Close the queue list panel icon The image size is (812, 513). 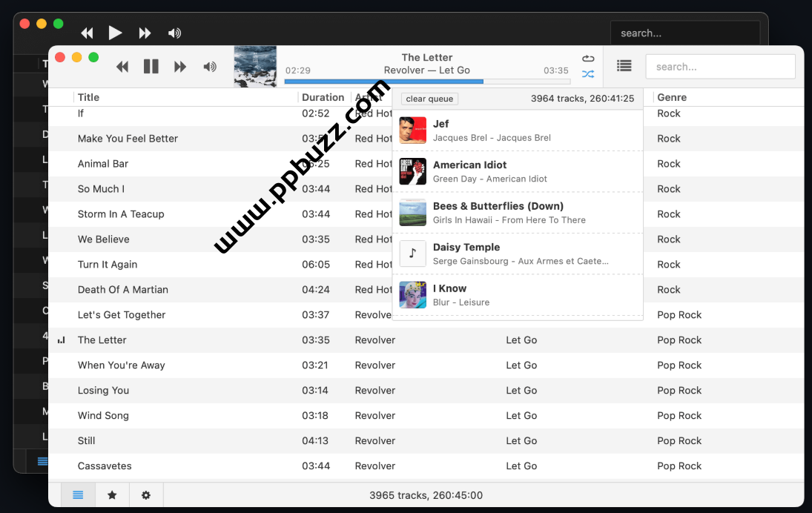coord(624,66)
